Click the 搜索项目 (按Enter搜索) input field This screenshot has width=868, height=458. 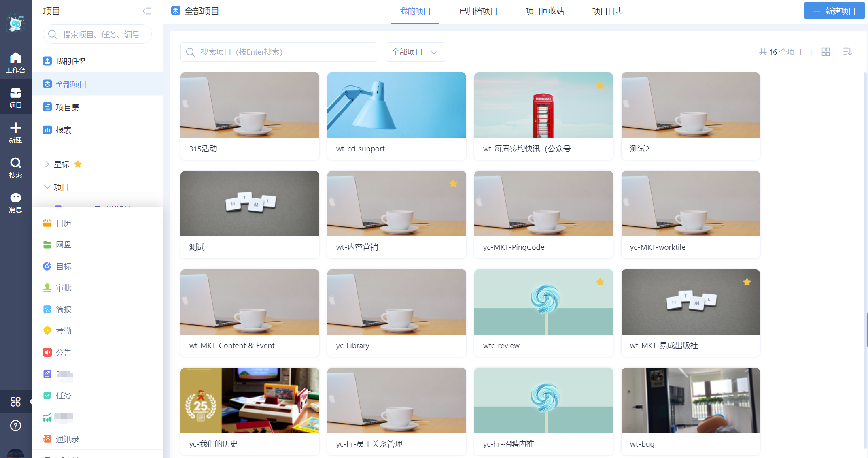(x=278, y=52)
